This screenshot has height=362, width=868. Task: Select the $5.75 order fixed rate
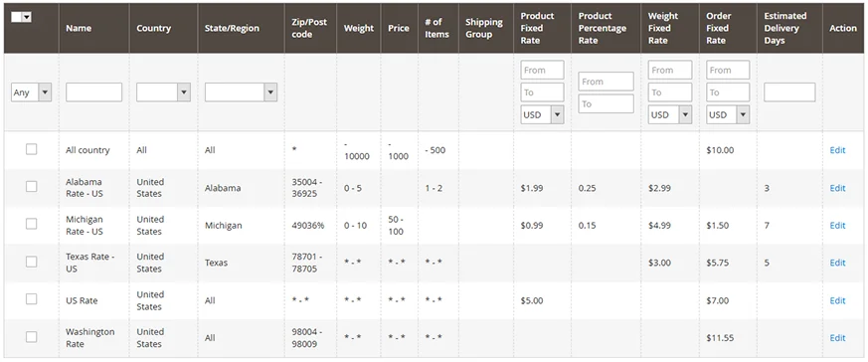718,263
